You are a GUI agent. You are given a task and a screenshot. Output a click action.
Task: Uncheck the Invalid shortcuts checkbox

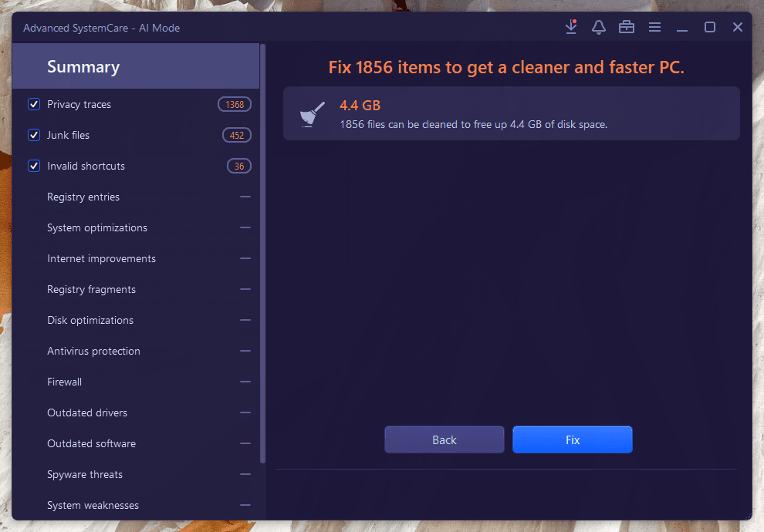point(34,166)
